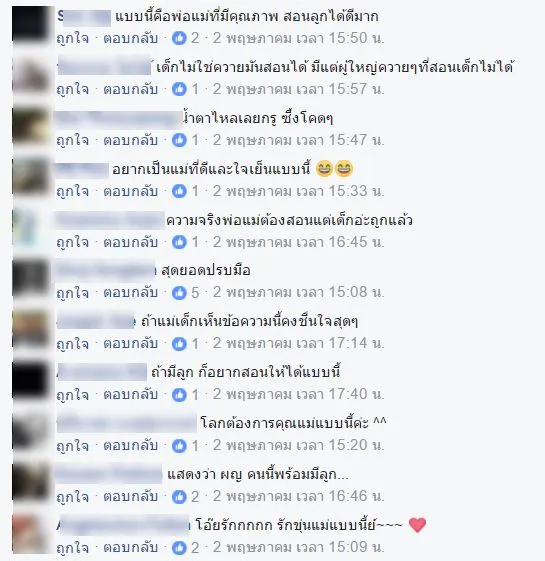Like the สุดยอดปรบมือ comment via ถูกใจ

[73, 293]
